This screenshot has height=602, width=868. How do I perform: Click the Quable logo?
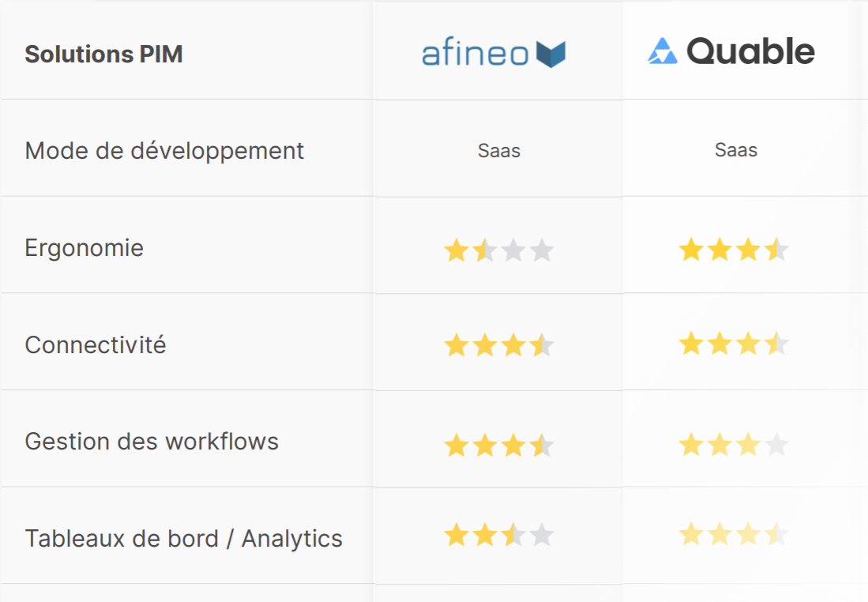click(x=731, y=51)
